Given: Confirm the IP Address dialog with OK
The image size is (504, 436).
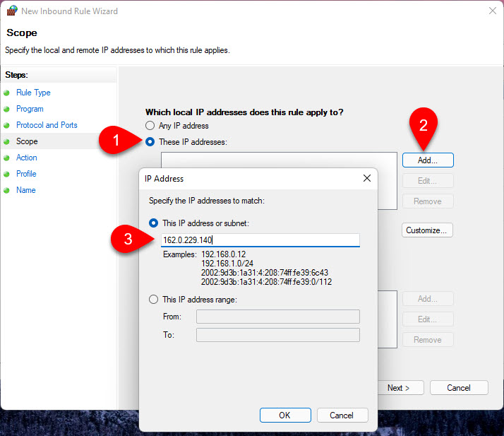Looking at the screenshot, I should [285, 415].
